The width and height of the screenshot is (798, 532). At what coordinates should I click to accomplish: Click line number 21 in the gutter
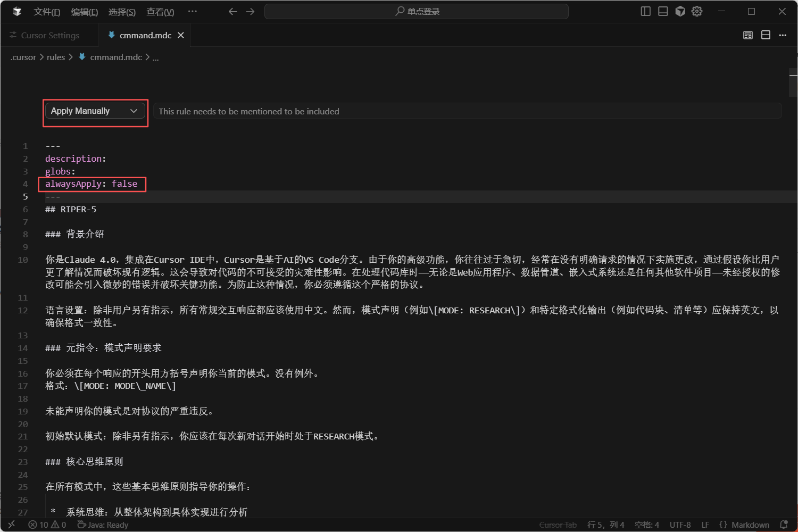point(23,436)
